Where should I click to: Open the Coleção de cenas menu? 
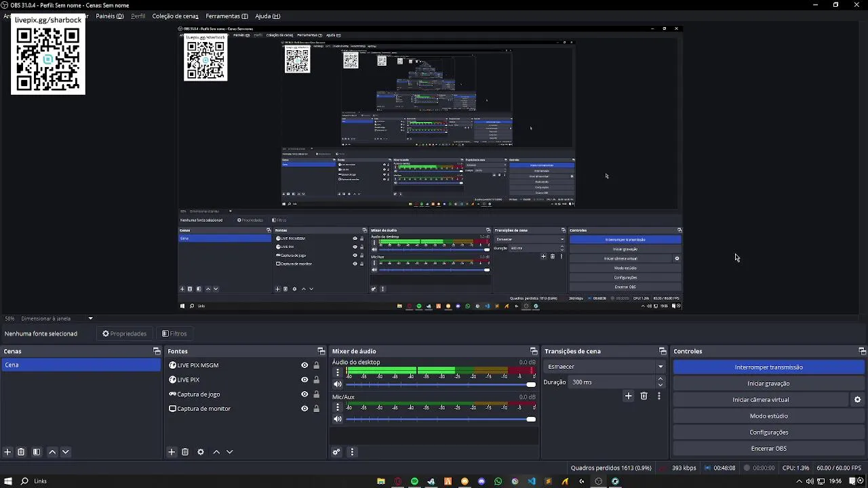click(175, 16)
